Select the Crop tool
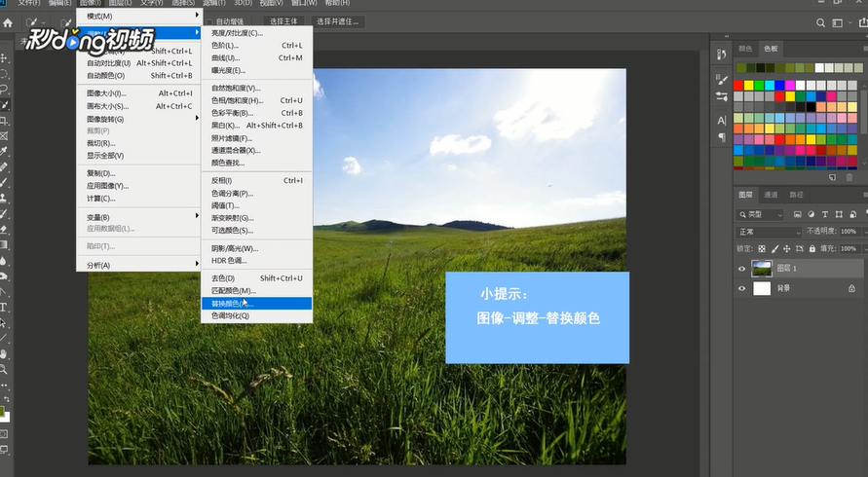868x477 pixels. (x=4, y=120)
